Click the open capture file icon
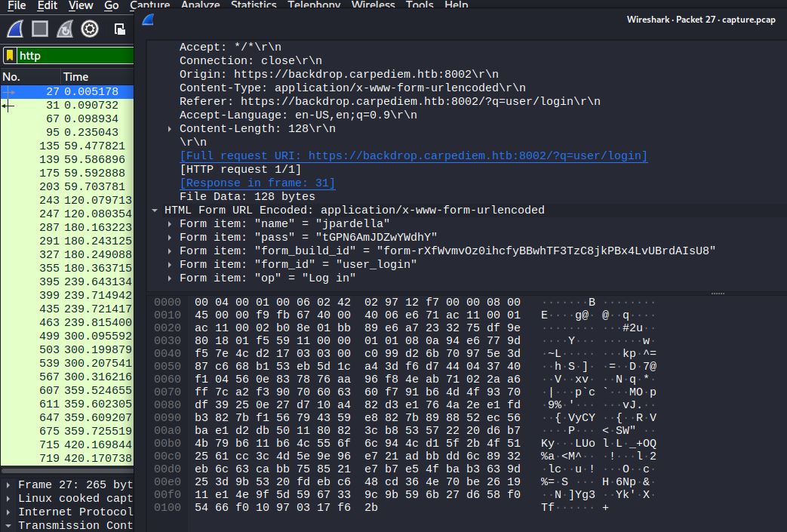Viewport: 787px width, 532px height. pos(119,29)
